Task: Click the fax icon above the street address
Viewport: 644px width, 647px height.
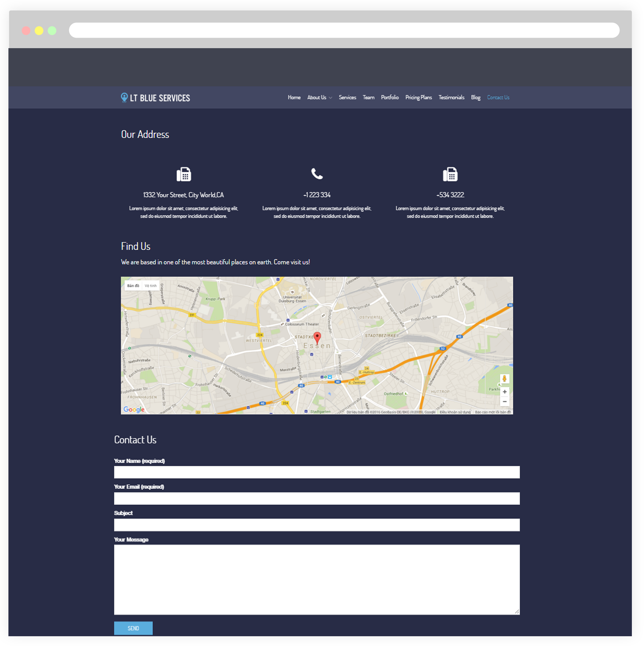Action: pyautogui.click(x=184, y=174)
